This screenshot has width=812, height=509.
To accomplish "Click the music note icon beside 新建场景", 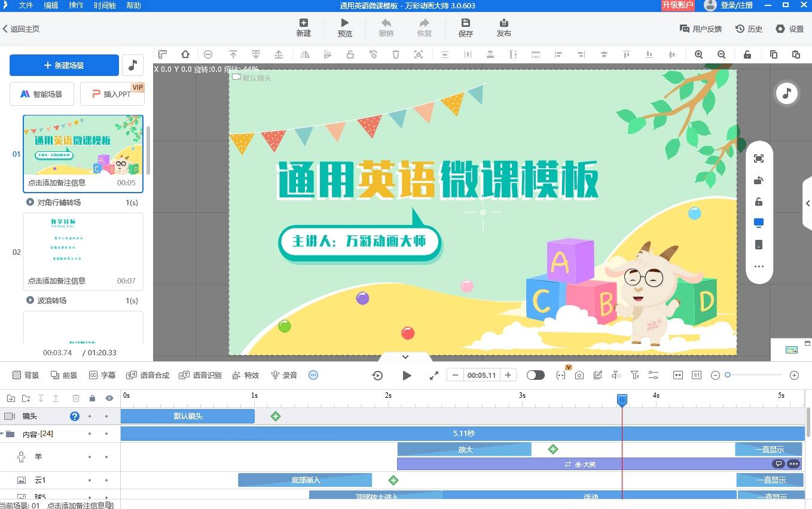I will 133,65.
